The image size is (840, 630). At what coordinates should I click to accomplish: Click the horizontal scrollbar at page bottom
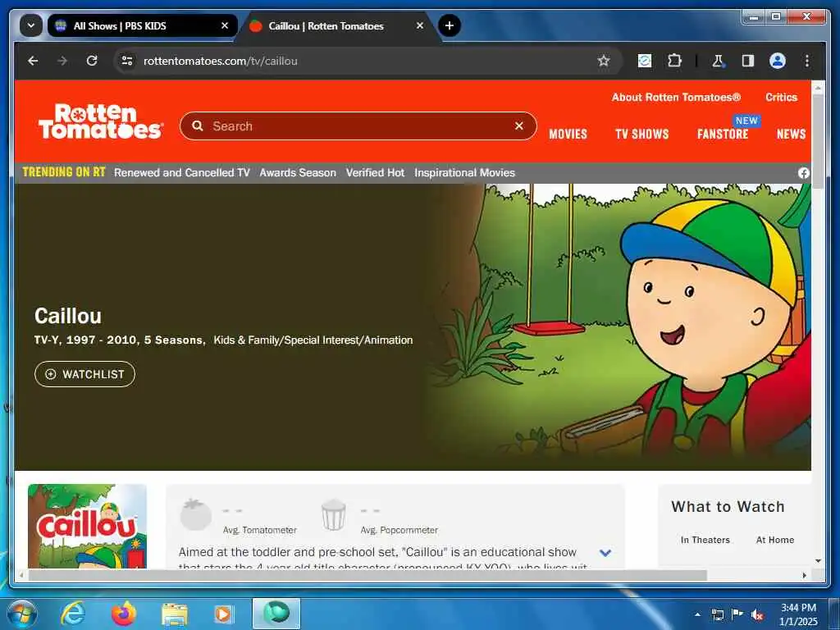coord(367,575)
